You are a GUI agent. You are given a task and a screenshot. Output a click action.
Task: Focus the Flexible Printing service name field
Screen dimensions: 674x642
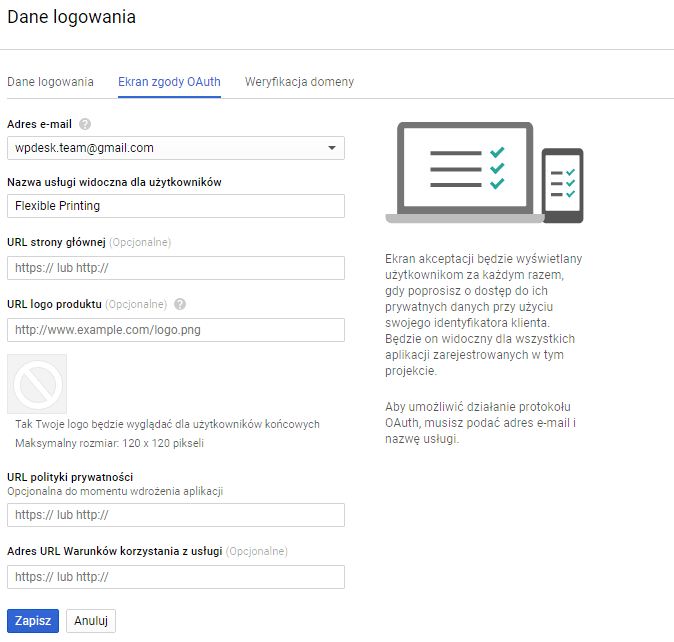pos(176,206)
